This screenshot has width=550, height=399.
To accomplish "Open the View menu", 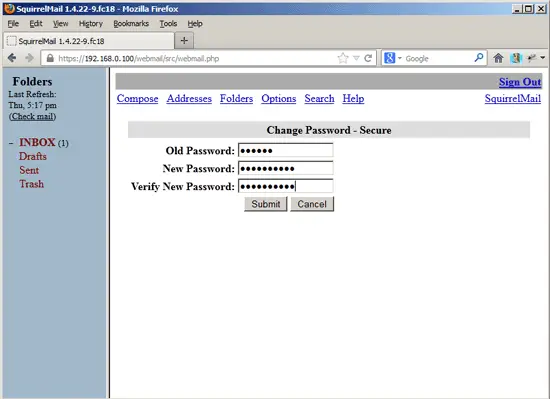I will 60,24.
